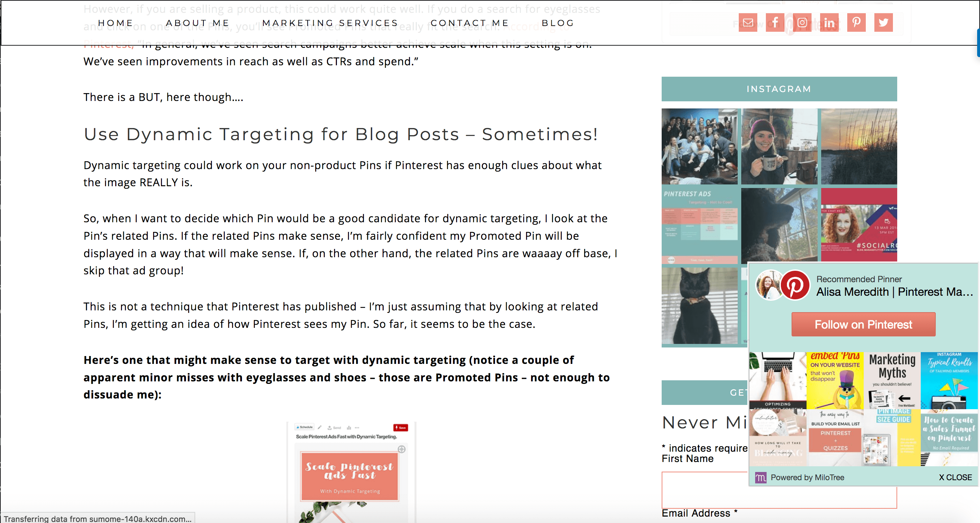The width and height of the screenshot is (980, 523).
Task: Open the Facebook social icon
Action: pyautogui.click(x=774, y=22)
